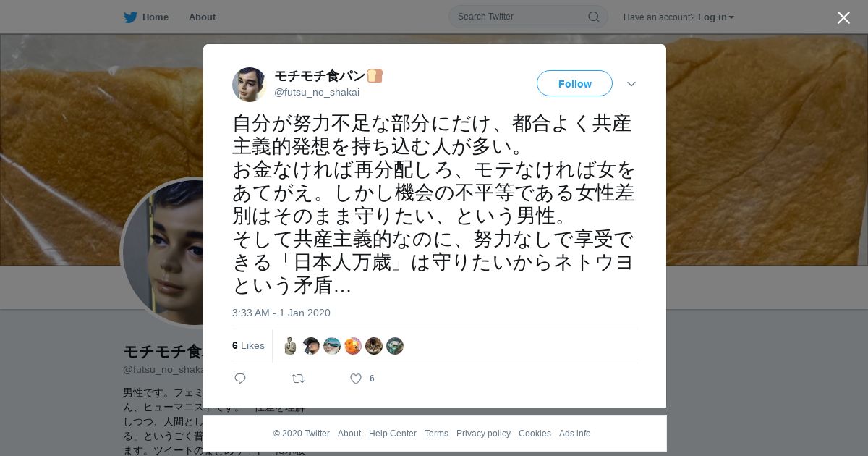Image resolution: width=868 pixels, height=456 pixels.
Task: Follow the account モチモチ食パン
Action: tap(574, 83)
